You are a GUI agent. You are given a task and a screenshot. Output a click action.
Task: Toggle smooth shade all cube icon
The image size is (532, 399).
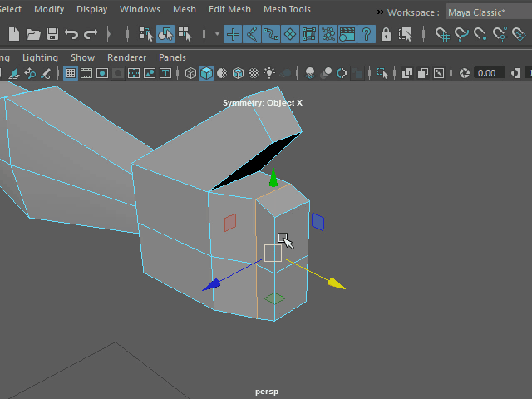[206, 73]
